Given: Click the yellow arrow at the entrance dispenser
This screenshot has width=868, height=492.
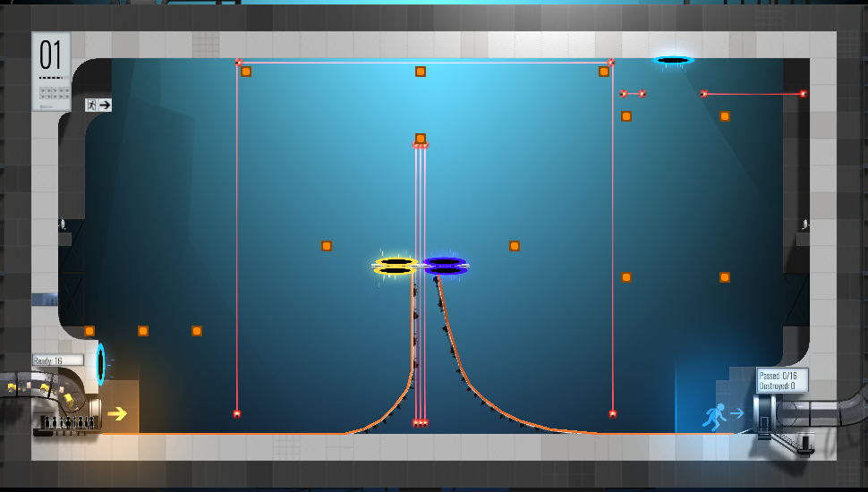Looking at the screenshot, I should pyautogui.click(x=117, y=413).
